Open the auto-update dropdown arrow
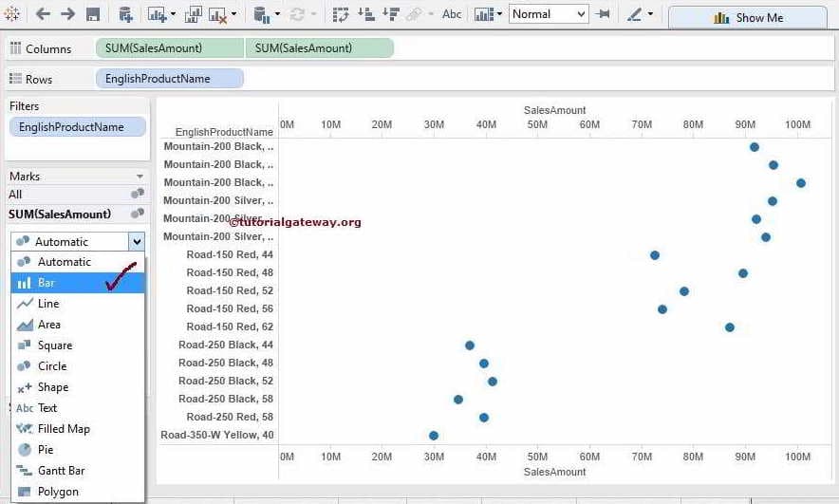The width and height of the screenshot is (839, 504). point(277,14)
